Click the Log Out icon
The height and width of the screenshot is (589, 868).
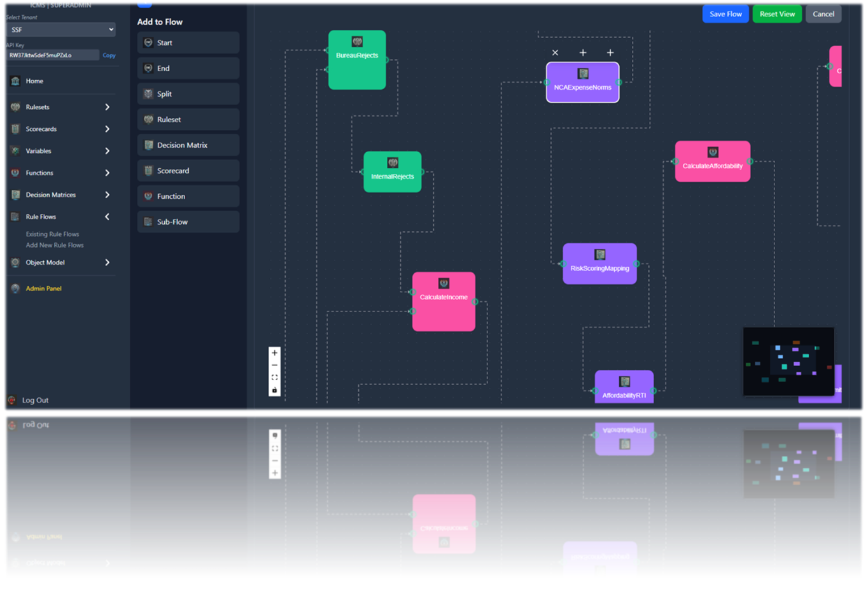pyautogui.click(x=11, y=400)
